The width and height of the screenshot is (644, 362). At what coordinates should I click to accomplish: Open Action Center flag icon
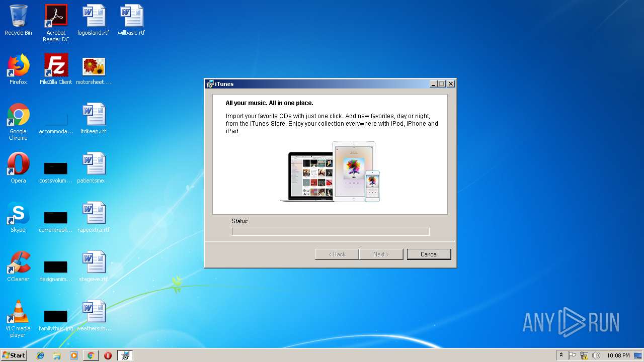coord(572,355)
